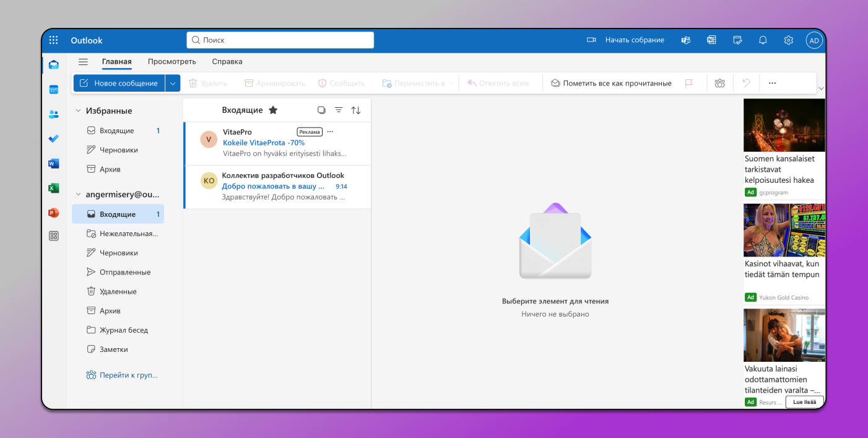Select the Outlook team message by clicking its avatar
Image resolution: width=868 pixels, height=438 pixels.
(x=209, y=180)
